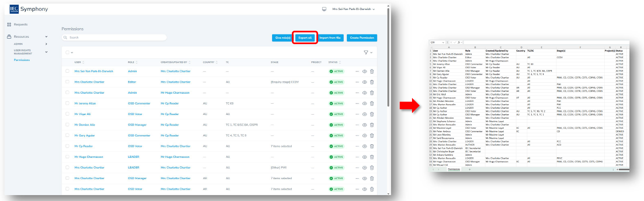Click the filter funnel icon above table

click(x=366, y=52)
